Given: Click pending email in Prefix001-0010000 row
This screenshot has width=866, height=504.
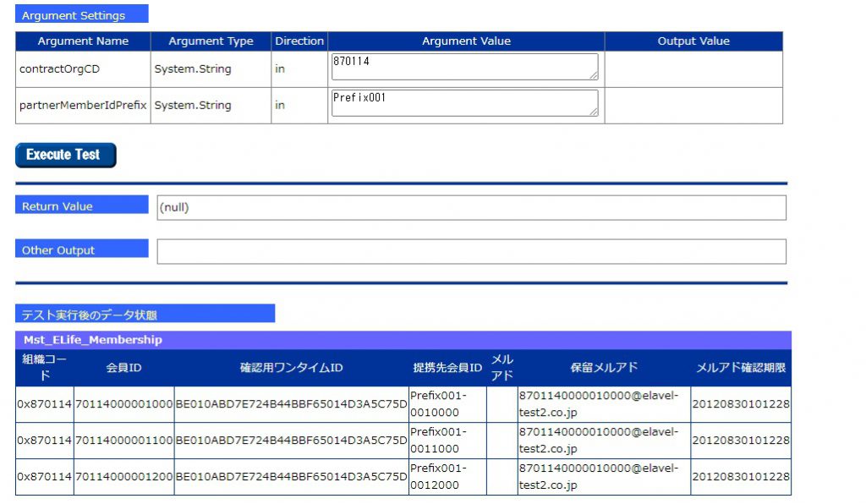Looking at the screenshot, I should (604, 404).
